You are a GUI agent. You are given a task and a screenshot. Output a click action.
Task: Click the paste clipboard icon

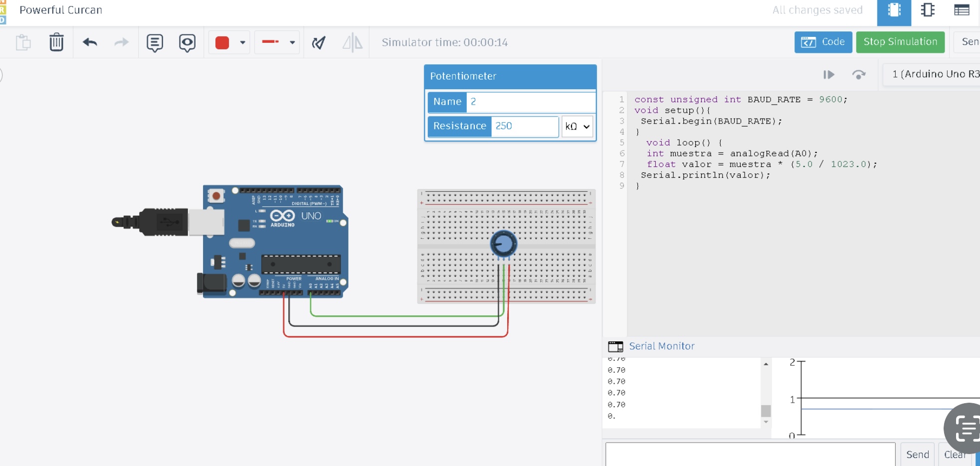point(23,42)
